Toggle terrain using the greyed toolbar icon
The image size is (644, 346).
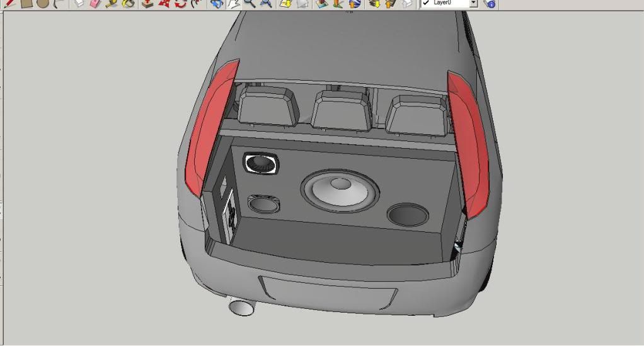(301, 3)
